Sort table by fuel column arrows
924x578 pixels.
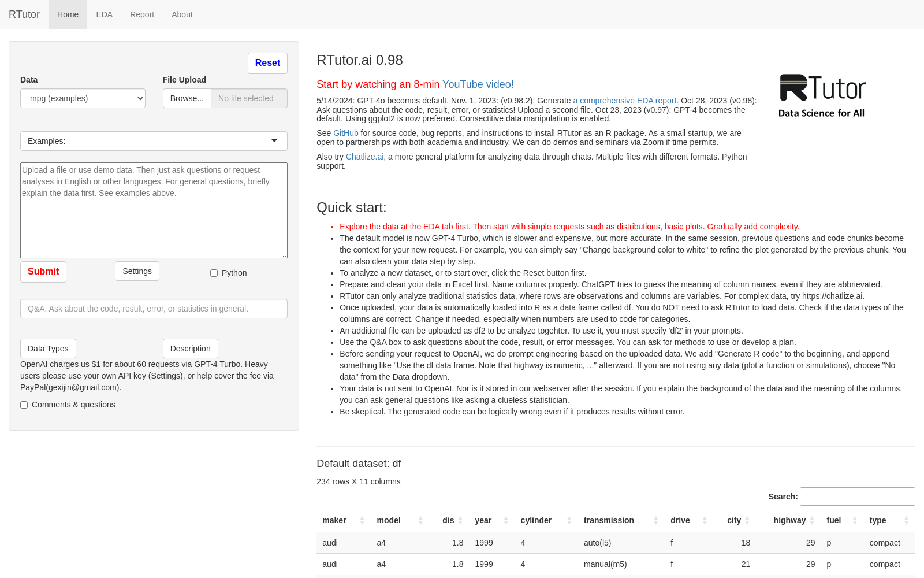[855, 520]
